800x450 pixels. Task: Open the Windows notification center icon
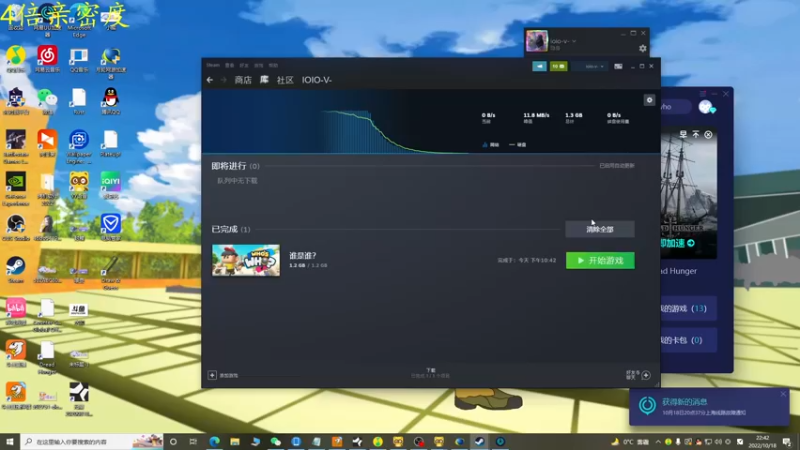pyautogui.click(x=786, y=441)
